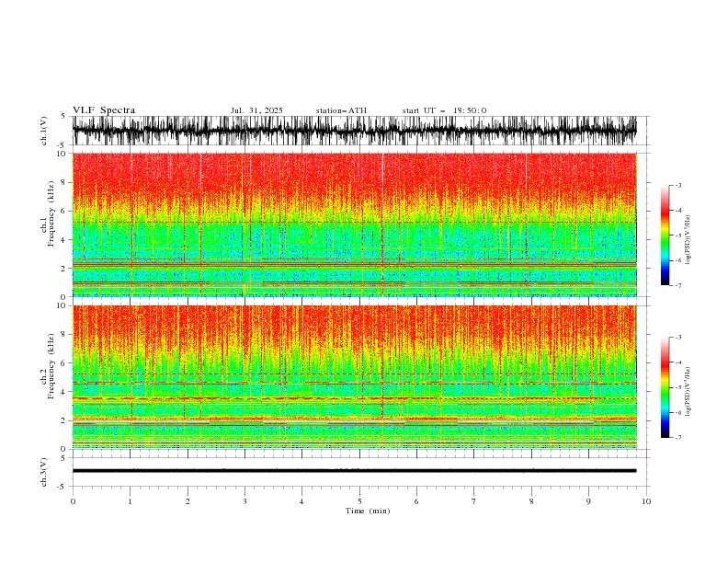Click the "Time (min)" axis label
Screen dimensions: 728x563
(368, 511)
